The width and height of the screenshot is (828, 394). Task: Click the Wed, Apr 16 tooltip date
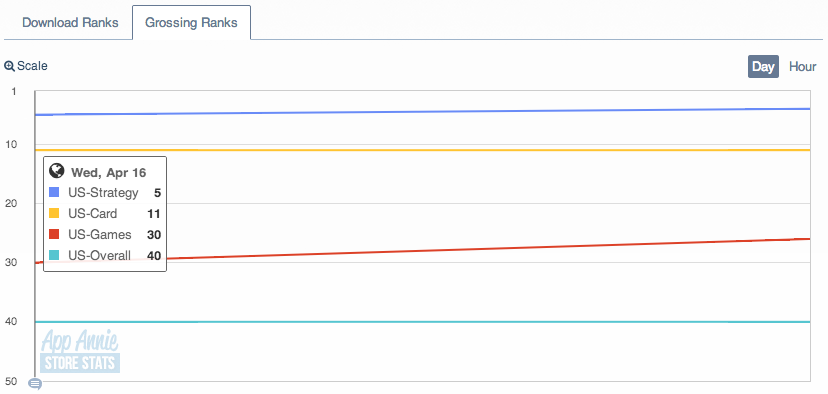(x=109, y=173)
